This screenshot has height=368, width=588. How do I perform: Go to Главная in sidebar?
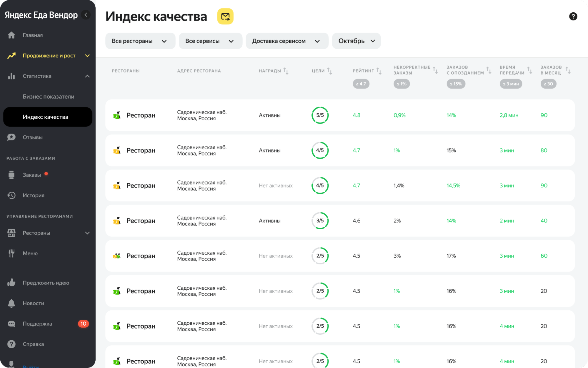[33, 35]
